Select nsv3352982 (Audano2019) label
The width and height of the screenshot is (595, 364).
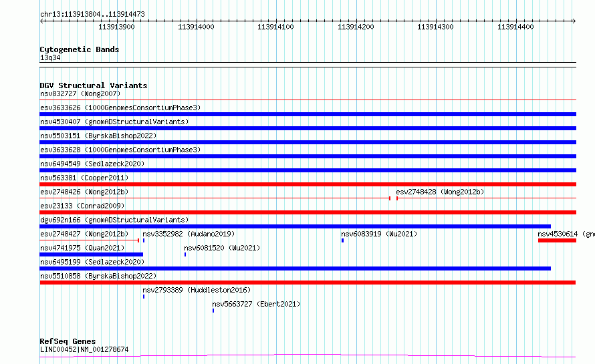pyautogui.click(x=189, y=234)
